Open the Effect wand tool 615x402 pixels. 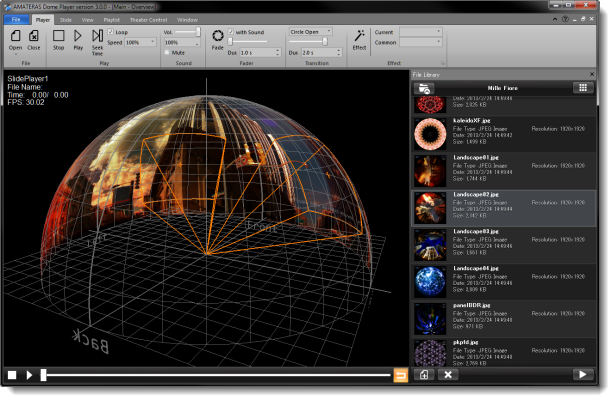(x=359, y=36)
